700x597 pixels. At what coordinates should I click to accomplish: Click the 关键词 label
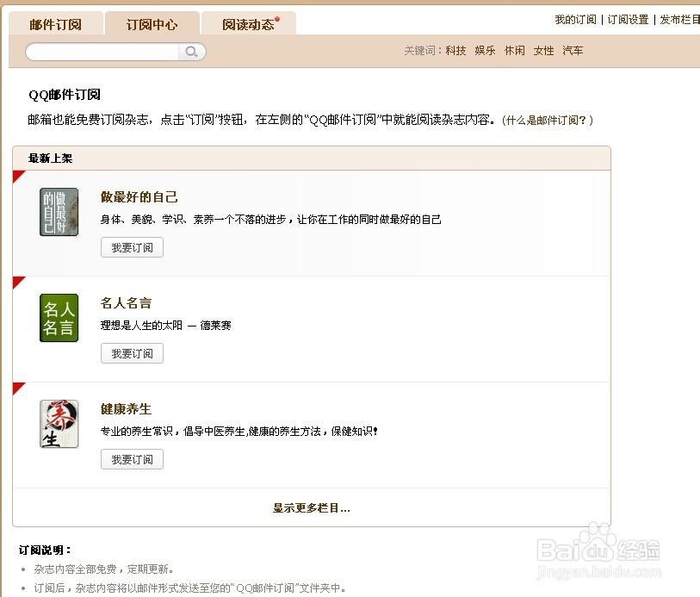(423, 51)
